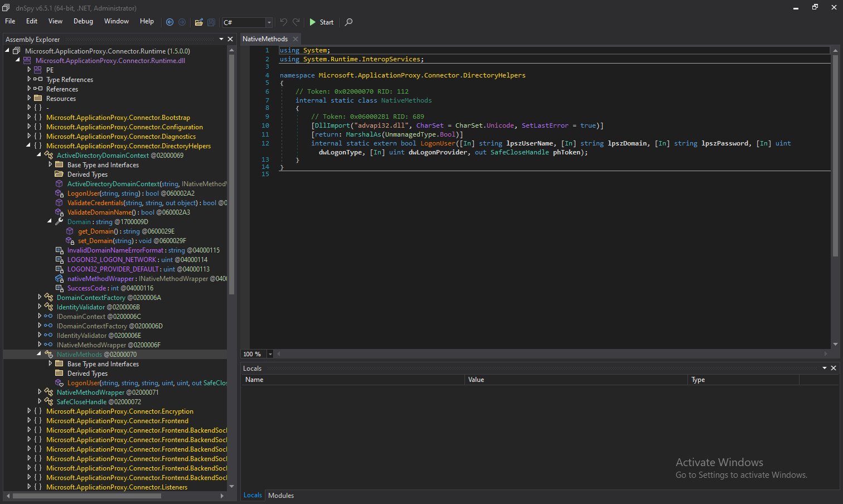Screen dimensions: 843x504
Task: Close the Assembly Explorer panel
Action: pos(230,39)
